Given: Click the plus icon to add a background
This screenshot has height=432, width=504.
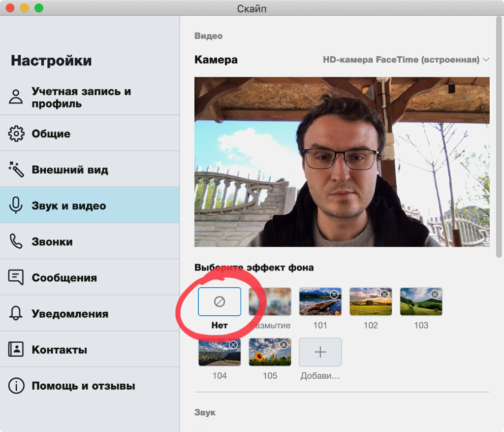Looking at the screenshot, I should [x=320, y=352].
